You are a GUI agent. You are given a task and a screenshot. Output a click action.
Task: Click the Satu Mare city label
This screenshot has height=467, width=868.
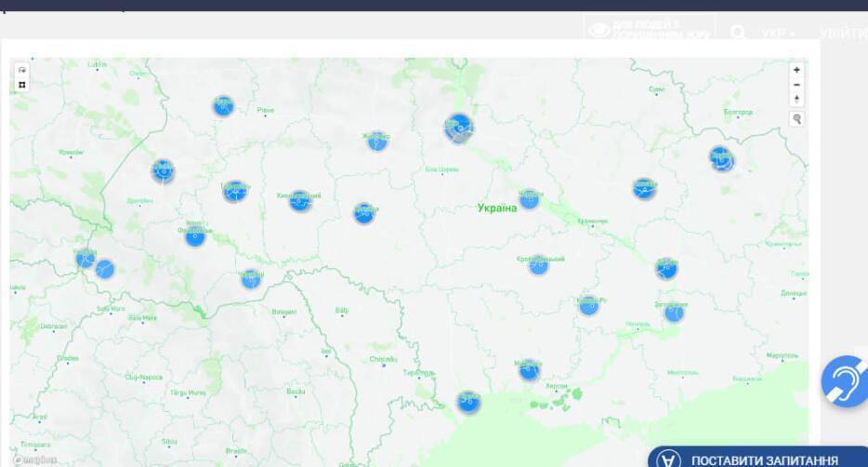coord(111,309)
